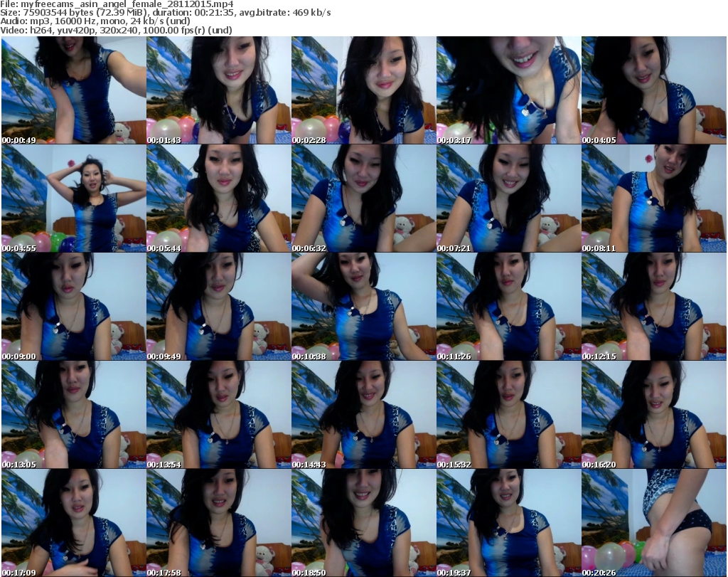Open the frame at 00:08:11

pos(654,198)
